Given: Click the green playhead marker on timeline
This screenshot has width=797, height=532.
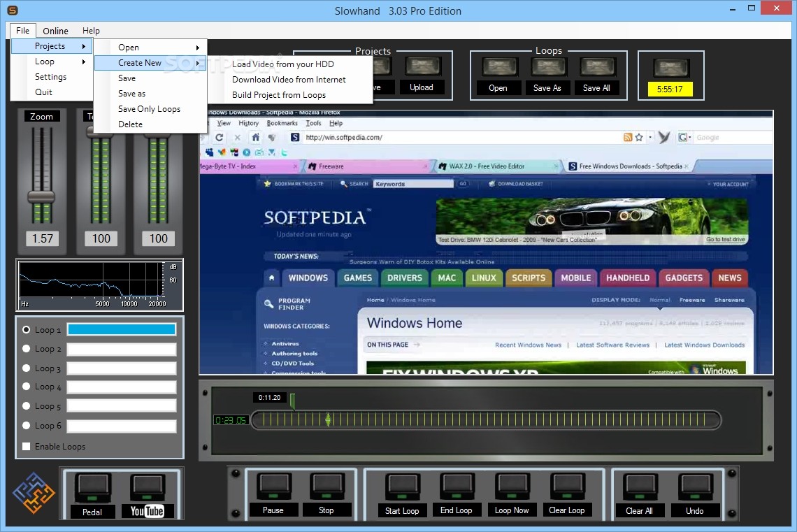Looking at the screenshot, I should (328, 419).
